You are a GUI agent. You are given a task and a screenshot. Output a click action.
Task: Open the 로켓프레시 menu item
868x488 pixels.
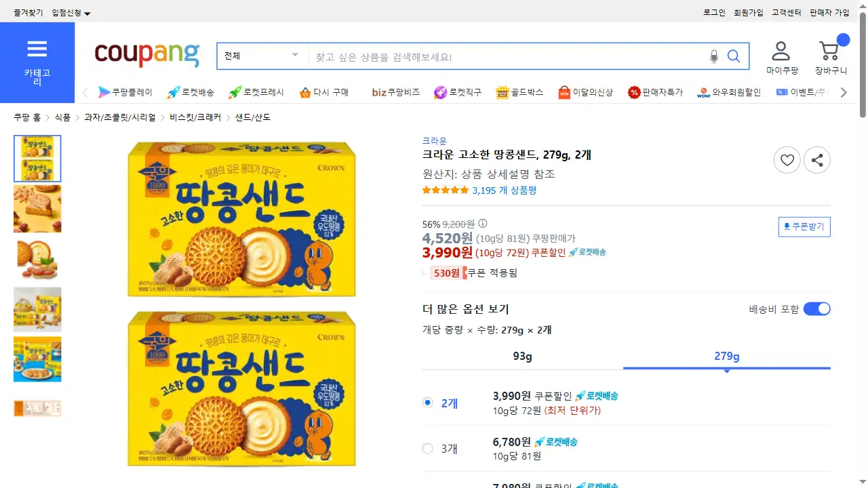click(x=256, y=92)
